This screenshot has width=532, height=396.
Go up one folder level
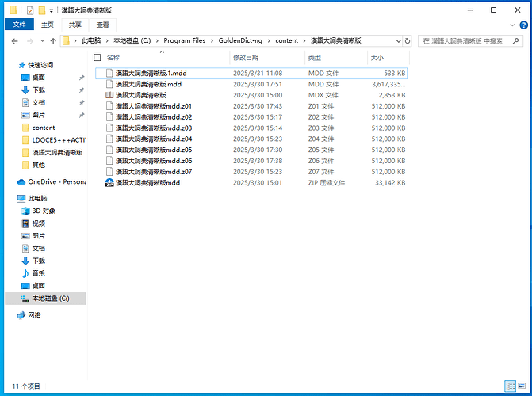click(x=53, y=41)
